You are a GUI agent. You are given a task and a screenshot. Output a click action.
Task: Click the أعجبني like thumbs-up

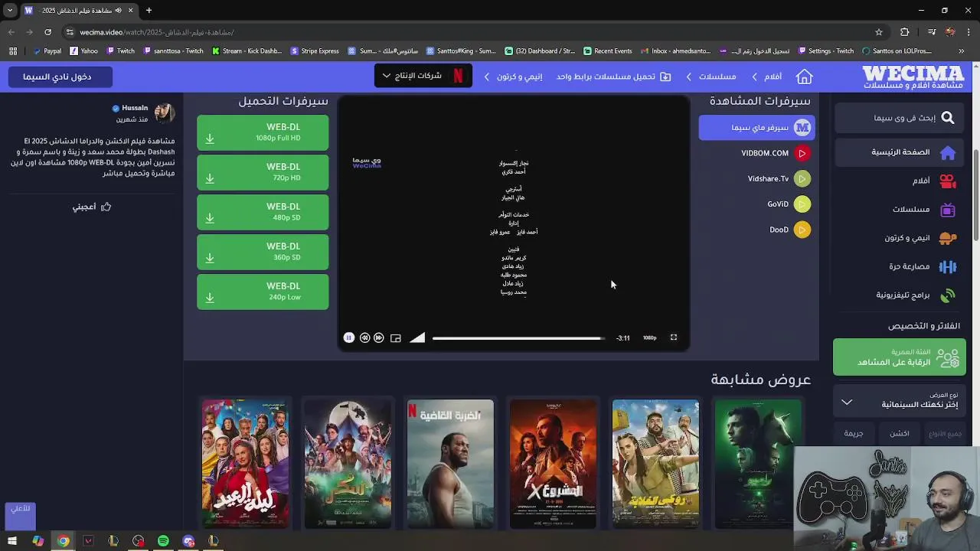(x=92, y=207)
